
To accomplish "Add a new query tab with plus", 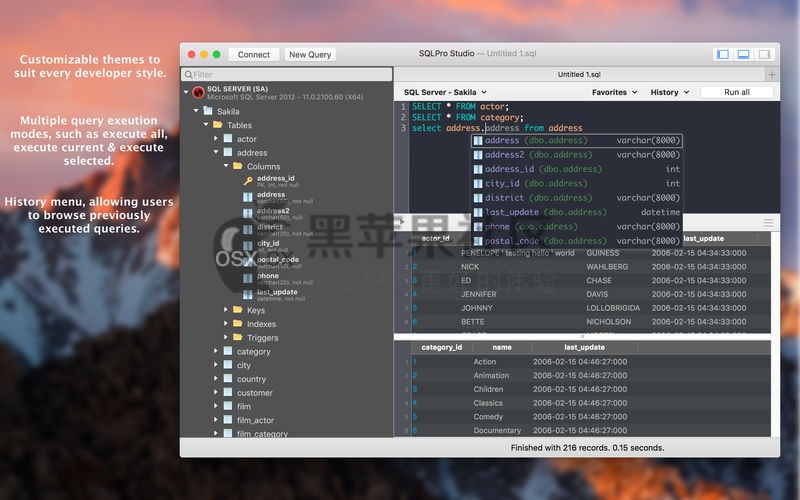I will pos(772,74).
